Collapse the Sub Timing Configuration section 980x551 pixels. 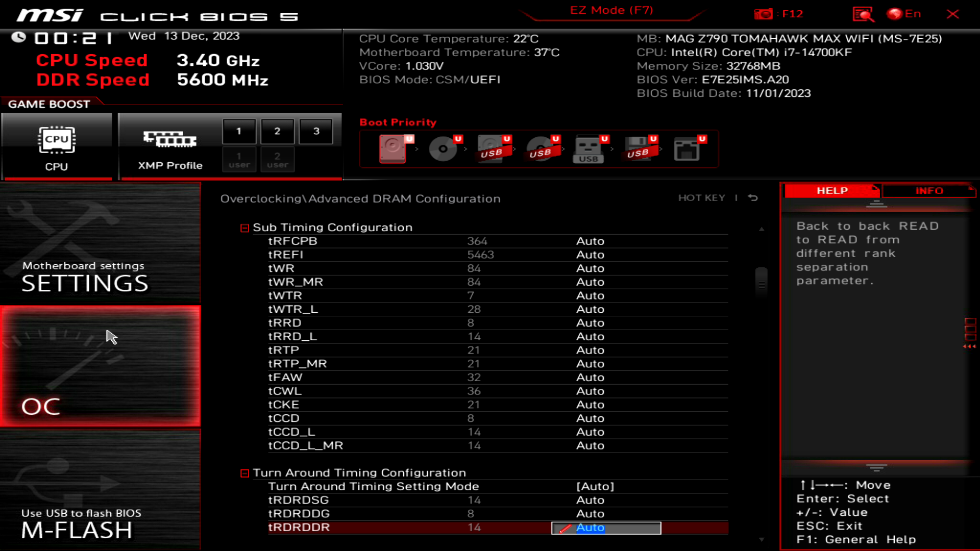(x=244, y=228)
